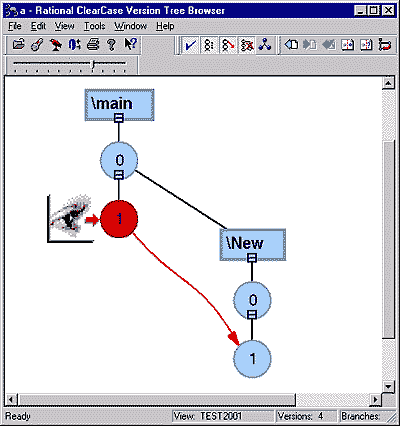
Task: Select version 0 on main branch
Action: tap(119, 160)
